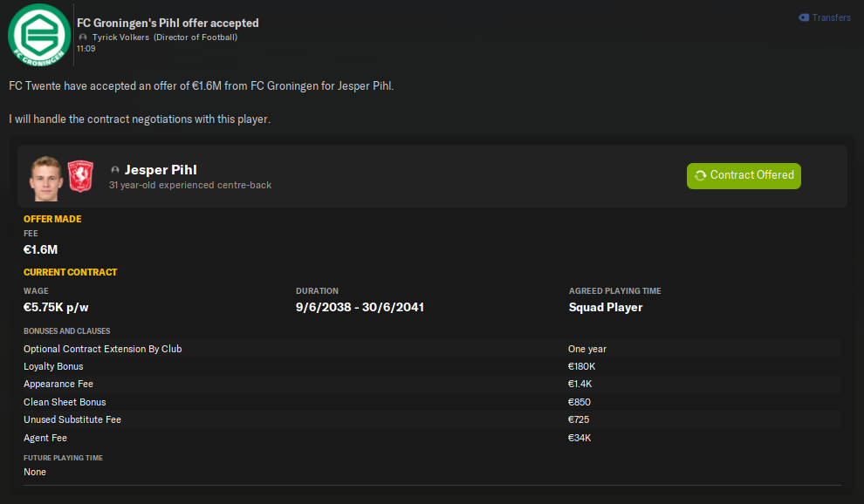The image size is (864, 504).
Task: Click the FC Twente club badge
Action: (80, 176)
